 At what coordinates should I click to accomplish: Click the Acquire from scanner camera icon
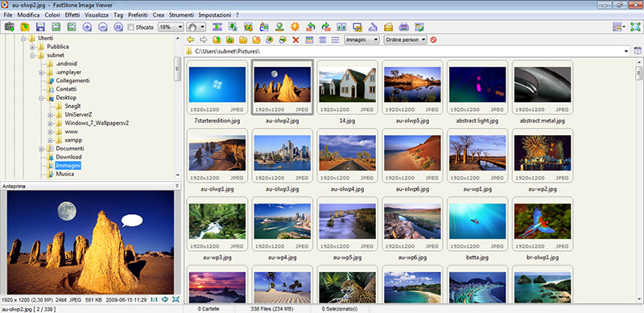click(9, 27)
